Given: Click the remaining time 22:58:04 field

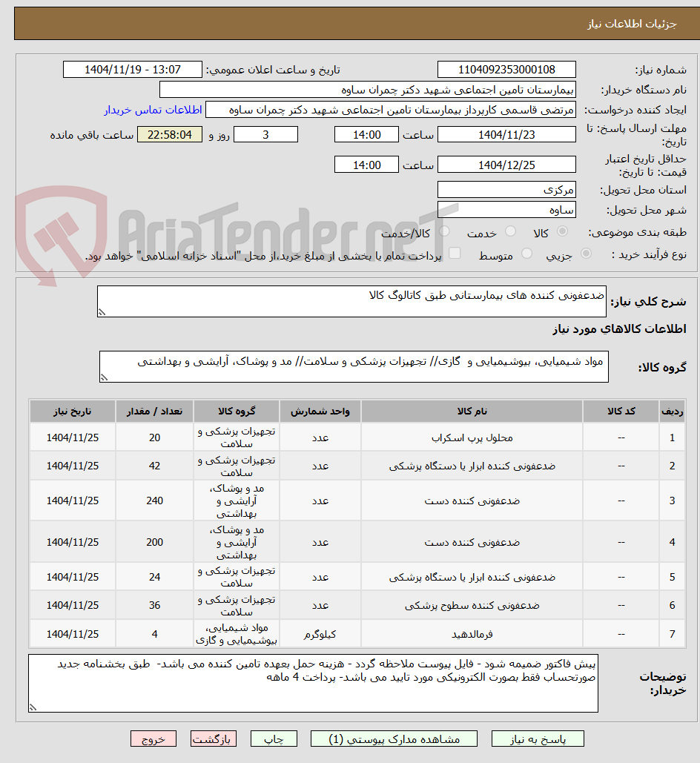Looking at the screenshot, I should pos(169,134).
